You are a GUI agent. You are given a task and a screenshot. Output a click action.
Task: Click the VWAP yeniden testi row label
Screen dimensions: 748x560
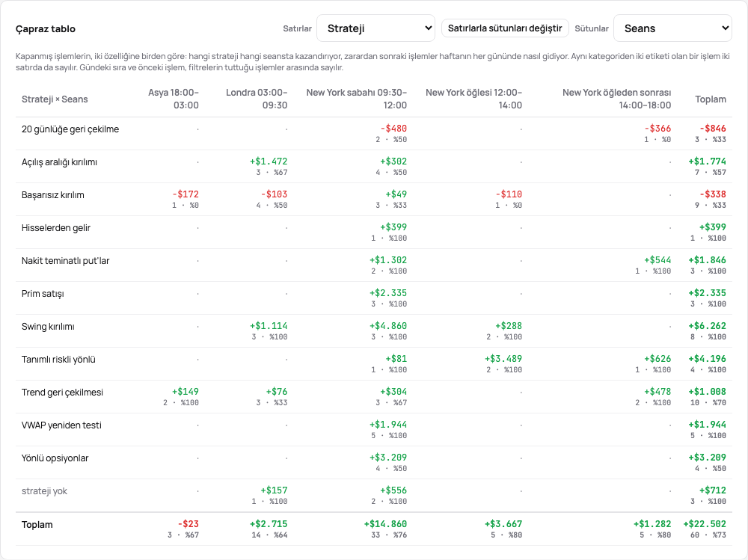61,425
